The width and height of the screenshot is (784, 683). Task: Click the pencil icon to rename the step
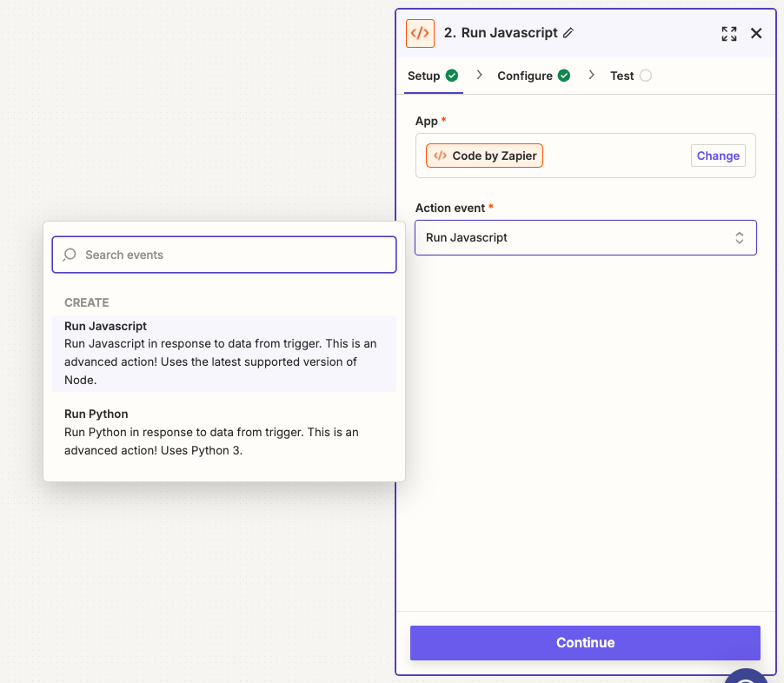(x=568, y=33)
